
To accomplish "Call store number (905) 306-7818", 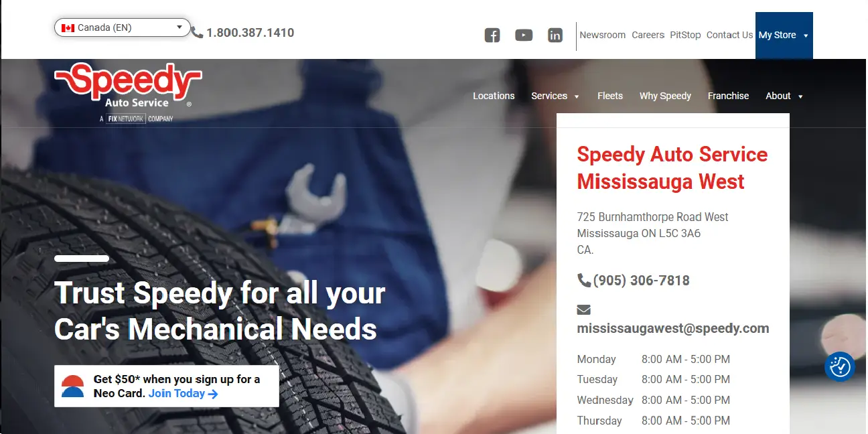I will tap(641, 281).
